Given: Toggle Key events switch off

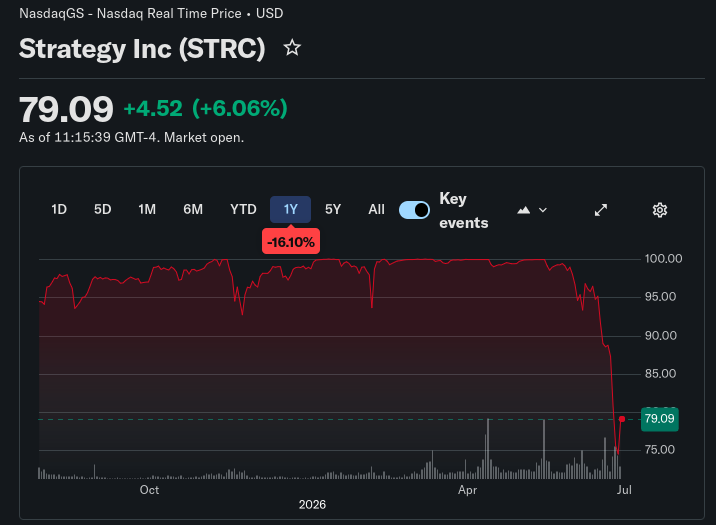Looking at the screenshot, I should (x=414, y=210).
